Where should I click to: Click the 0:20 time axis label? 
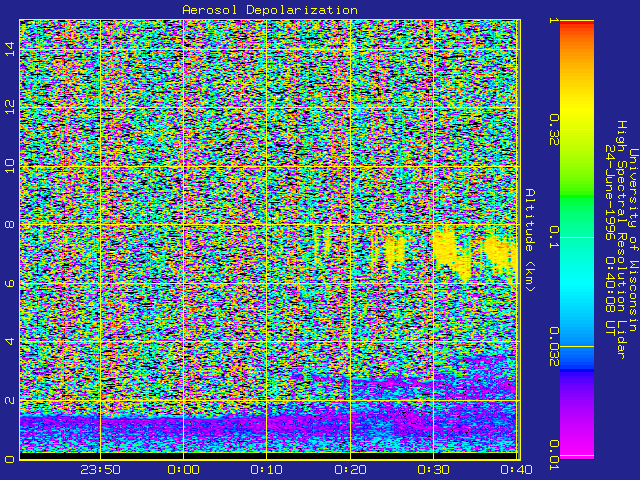[x=350, y=470]
